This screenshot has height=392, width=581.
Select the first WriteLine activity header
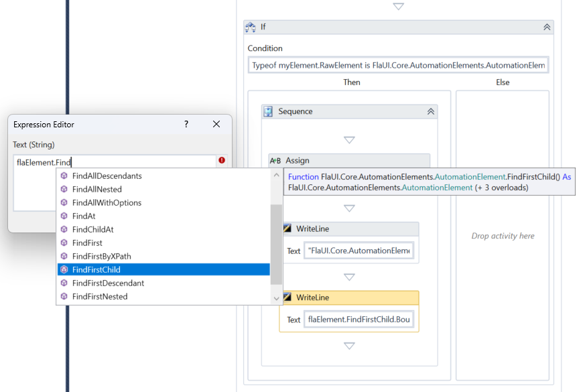point(351,228)
